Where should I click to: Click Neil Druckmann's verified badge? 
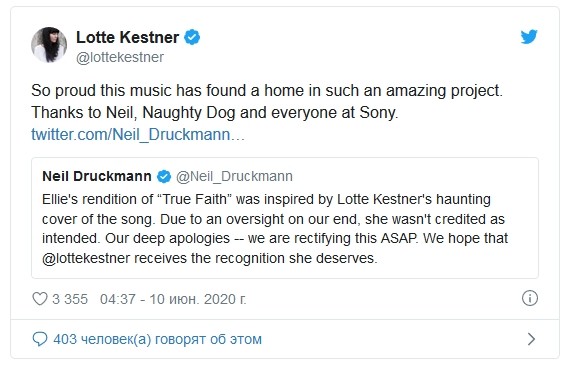(164, 177)
